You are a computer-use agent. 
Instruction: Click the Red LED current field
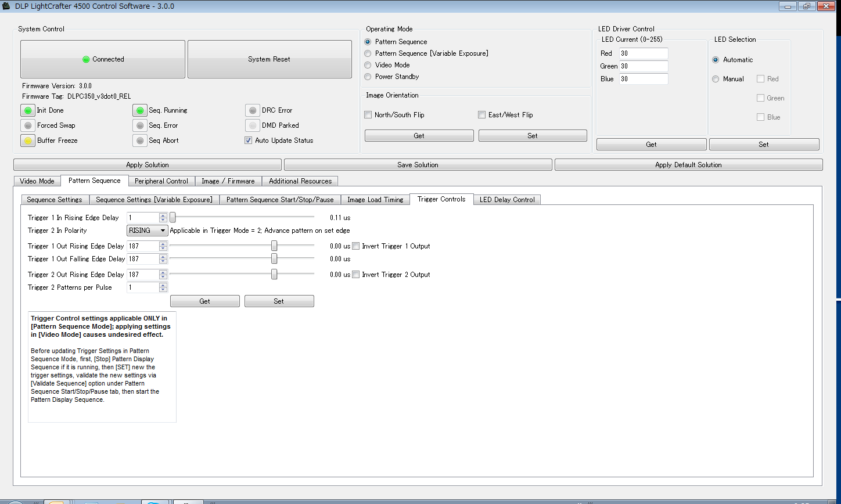tap(644, 53)
